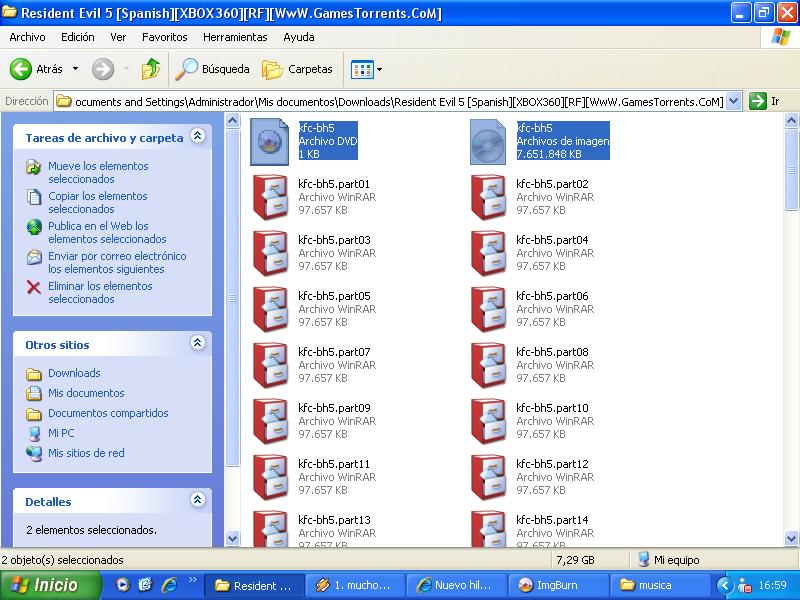Screen dimensions: 800x600
Task: Select the kfc-bh5 Archivos de imagen disc icon
Action: click(x=488, y=141)
